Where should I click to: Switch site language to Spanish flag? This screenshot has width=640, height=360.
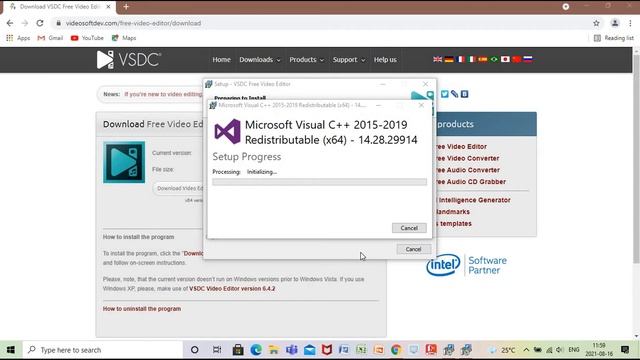483,59
